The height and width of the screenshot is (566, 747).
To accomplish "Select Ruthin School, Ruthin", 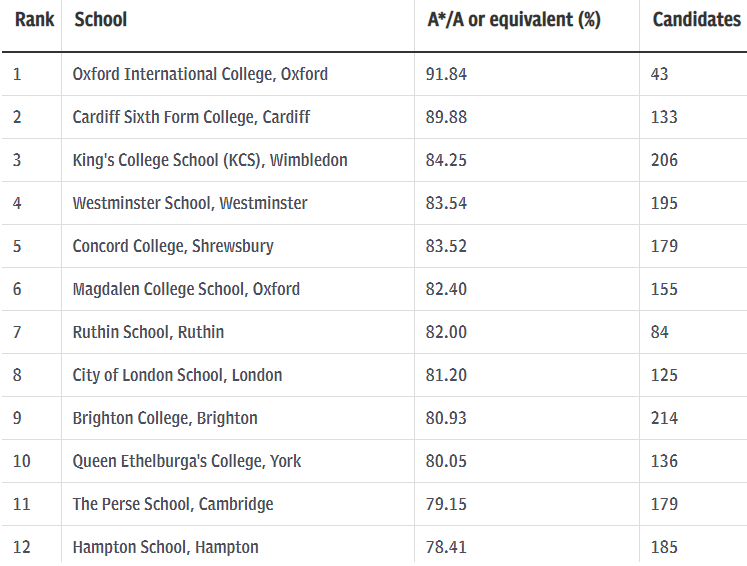I will point(148,332).
